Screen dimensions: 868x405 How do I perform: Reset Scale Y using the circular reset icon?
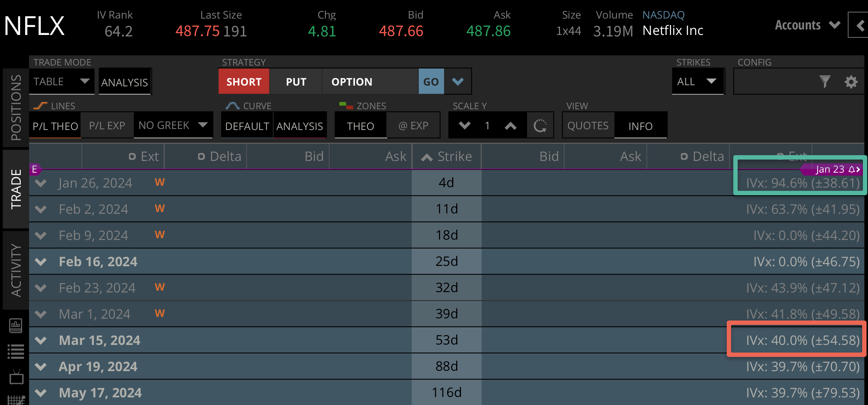[x=540, y=125]
